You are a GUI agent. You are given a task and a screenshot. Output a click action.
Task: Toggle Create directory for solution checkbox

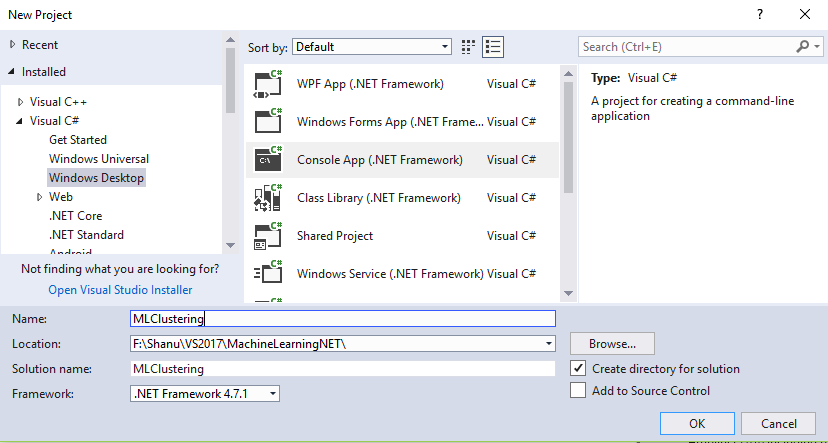tap(578, 368)
